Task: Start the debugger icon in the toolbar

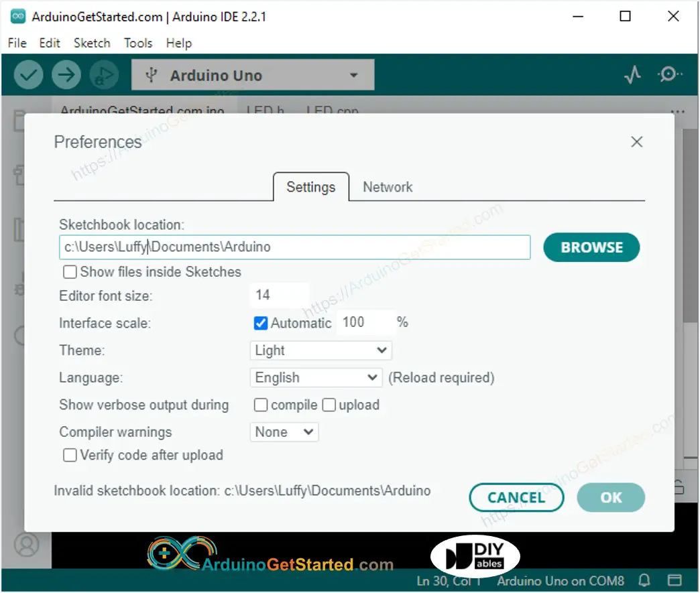Action: tap(104, 74)
